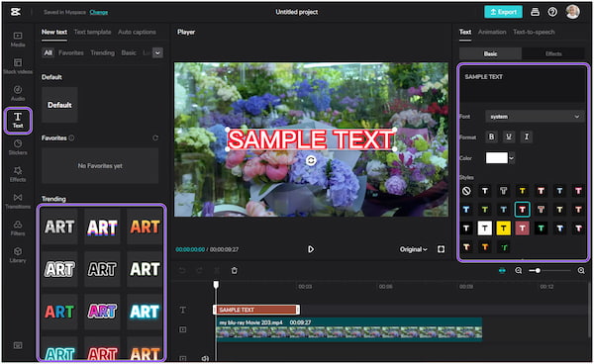
Task: Open the Stickers panel
Action: [x=18, y=147]
